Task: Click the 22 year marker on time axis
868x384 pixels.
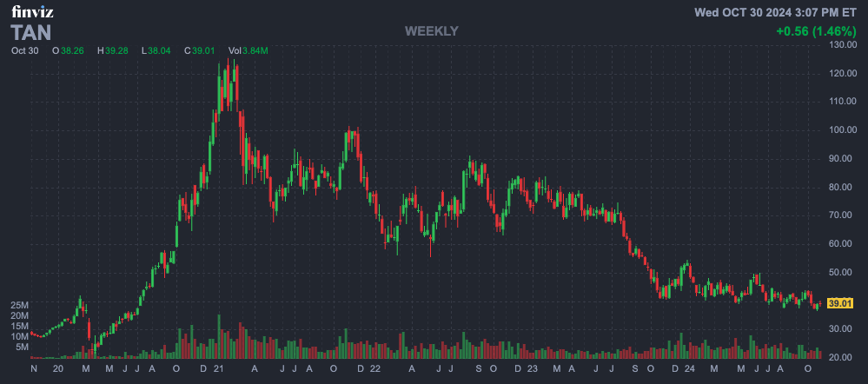Action: (374, 369)
